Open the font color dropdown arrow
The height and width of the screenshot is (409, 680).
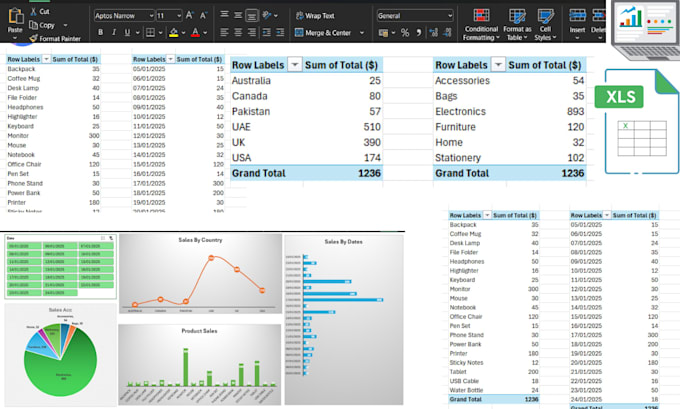coord(205,33)
